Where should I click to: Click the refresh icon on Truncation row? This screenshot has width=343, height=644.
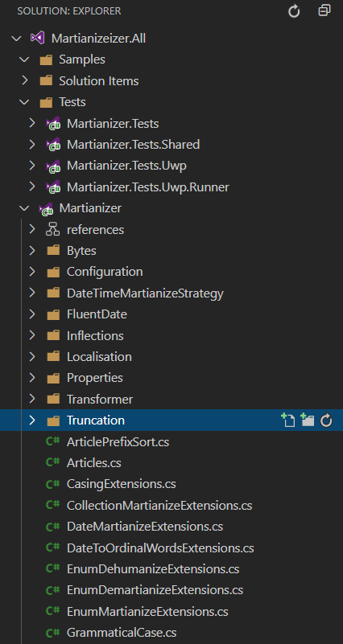(x=326, y=420)
